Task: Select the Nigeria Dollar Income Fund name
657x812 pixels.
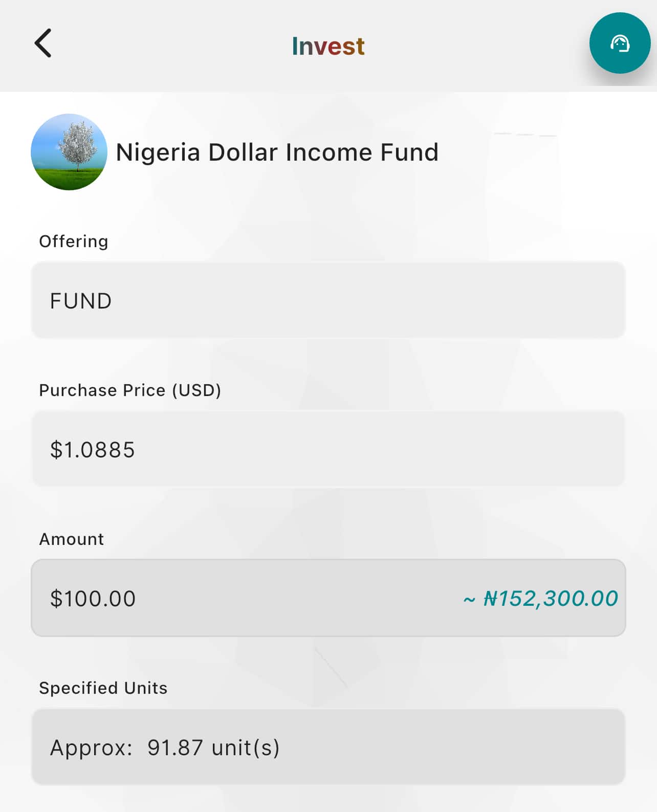Action: pos(277,152)
